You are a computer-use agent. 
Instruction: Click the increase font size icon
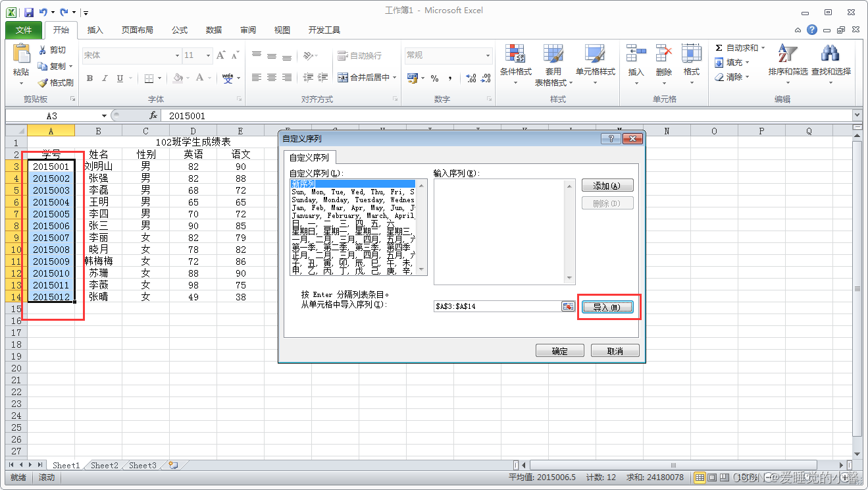221,55
